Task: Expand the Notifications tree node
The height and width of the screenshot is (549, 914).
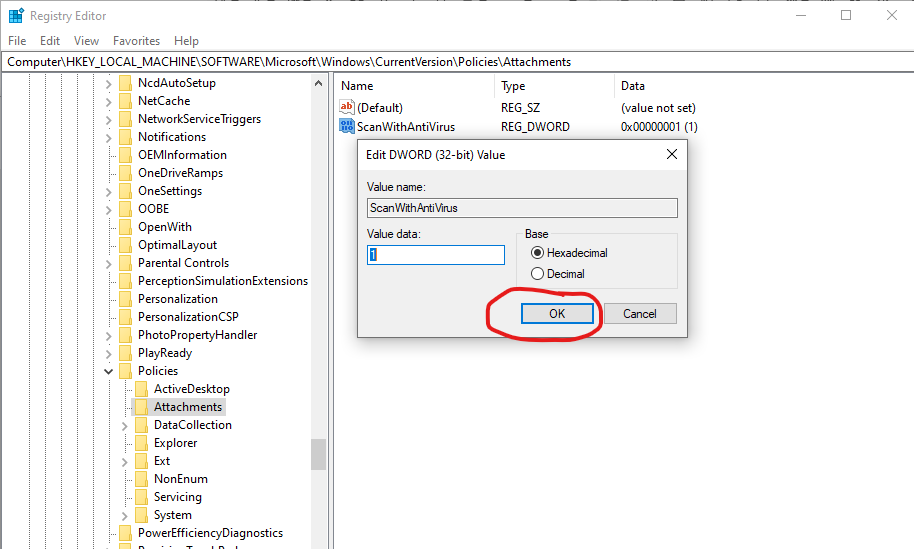Action: (108, 138)
